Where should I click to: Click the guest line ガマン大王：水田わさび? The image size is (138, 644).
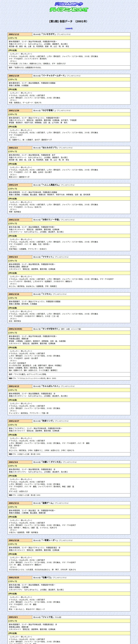tap(18, 491)
